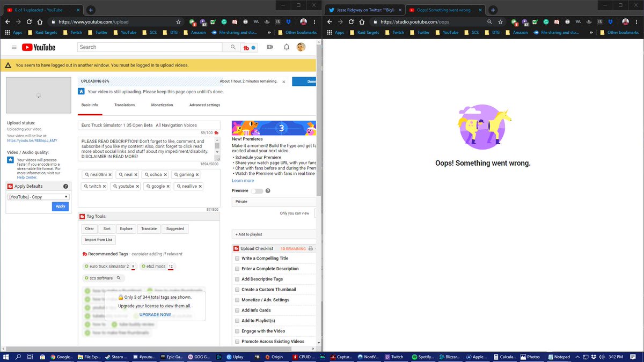Click the Clear button in Tag Tools

tap(90, 228)
